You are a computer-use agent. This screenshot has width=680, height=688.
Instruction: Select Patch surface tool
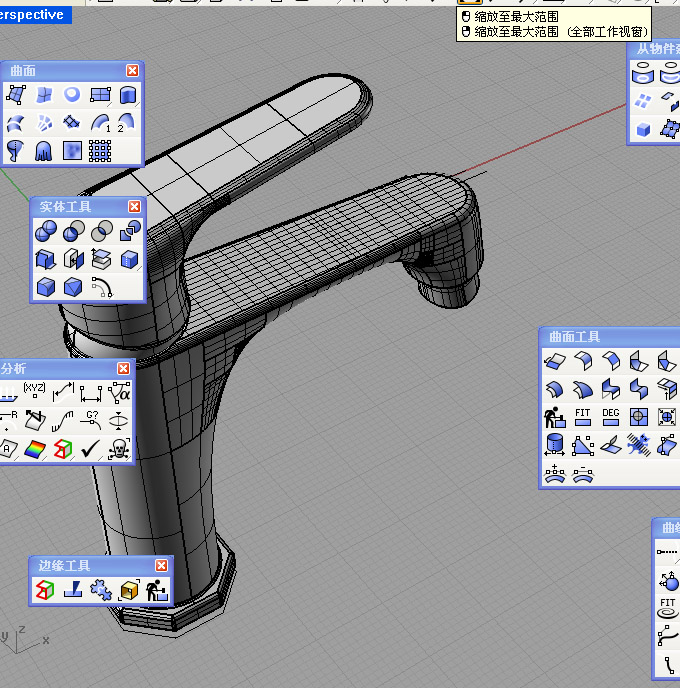tap(72, 123)
